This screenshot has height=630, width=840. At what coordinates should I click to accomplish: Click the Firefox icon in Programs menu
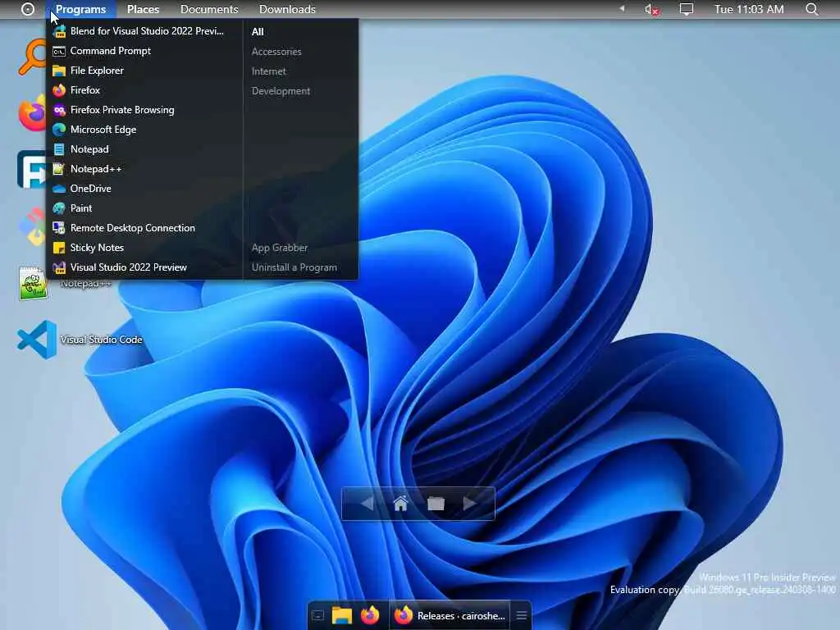pyautogui.click(x=59, y=90)
